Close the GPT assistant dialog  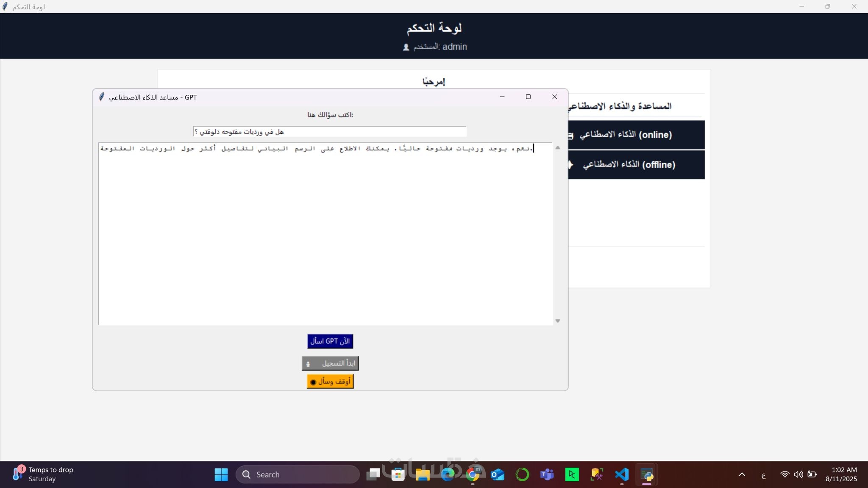pos(554,97)
